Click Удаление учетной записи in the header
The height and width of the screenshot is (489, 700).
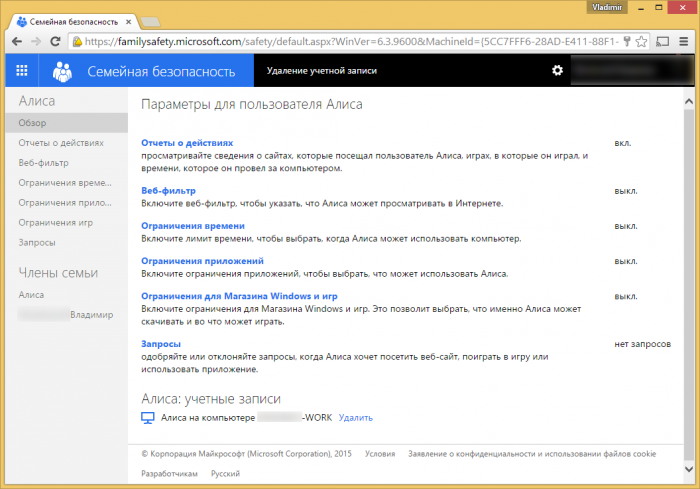pyautogui.click(x=321, y=71)
